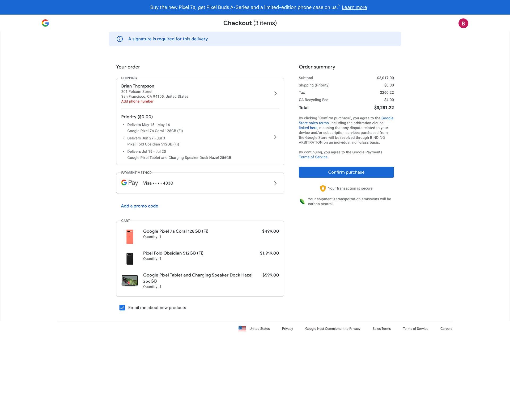Image resolution: width=510 pixels, height=420 pixels.
Task: Click the 201 Folsom Street address line
Action: pyautogui.click(x=137, y=92)
